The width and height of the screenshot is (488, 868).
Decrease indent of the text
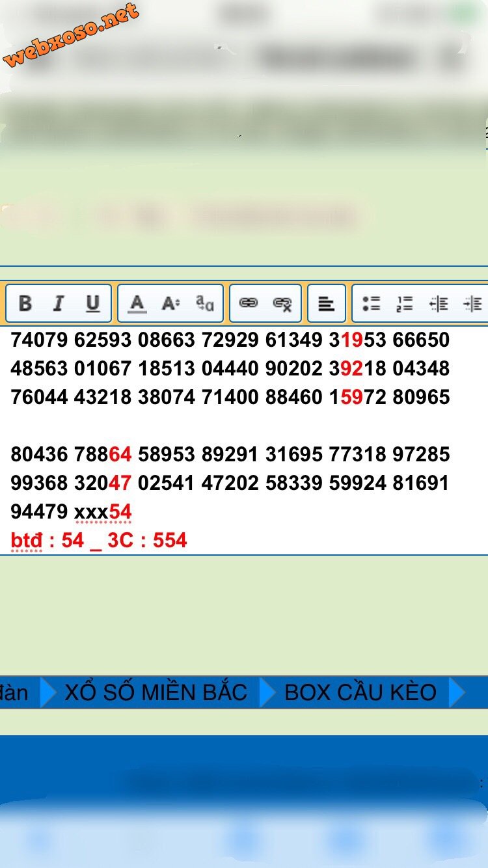coord(439,303)
